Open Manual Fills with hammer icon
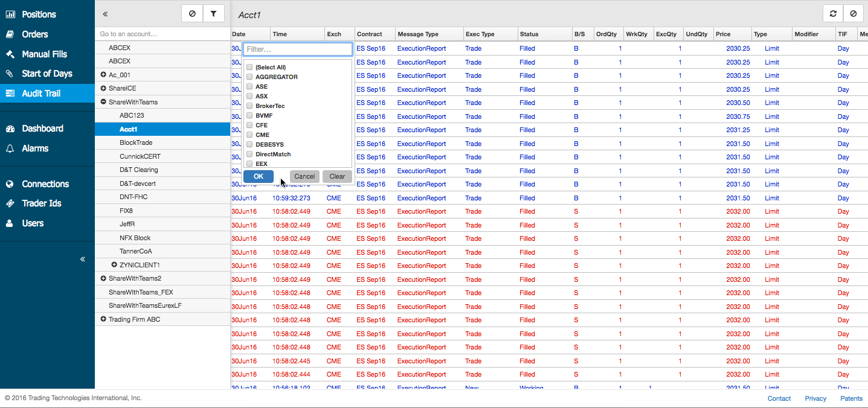Viewport: 868px width, 408px height. point(44,54)
